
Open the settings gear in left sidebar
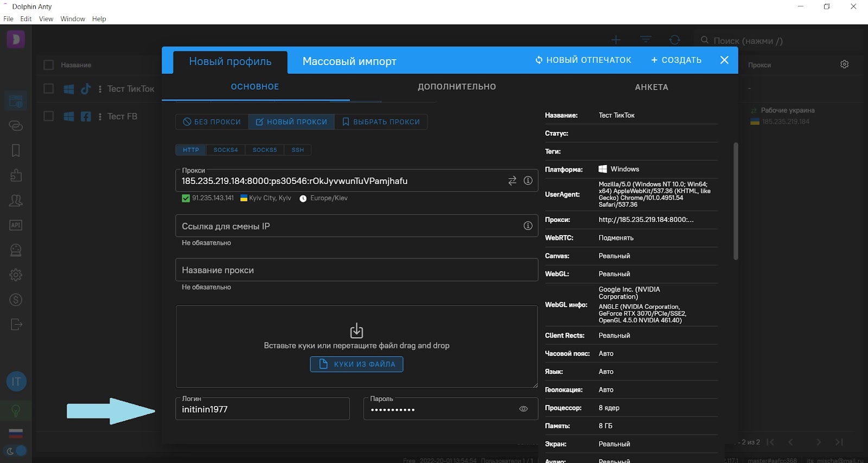16,275
